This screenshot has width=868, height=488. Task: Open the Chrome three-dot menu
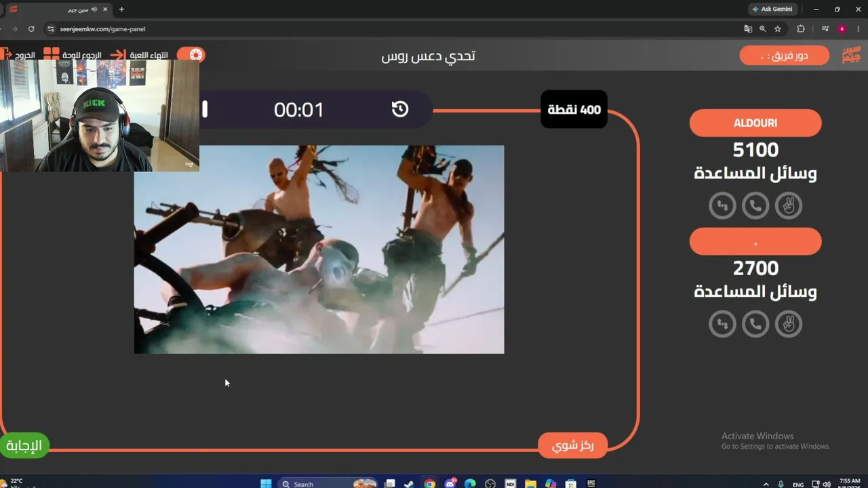click(x=859, y=29)
